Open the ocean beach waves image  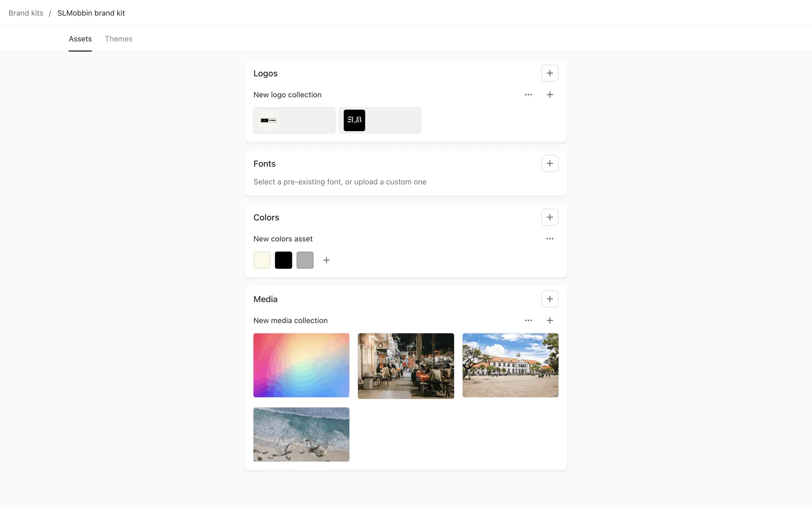[x=301, y=434]
